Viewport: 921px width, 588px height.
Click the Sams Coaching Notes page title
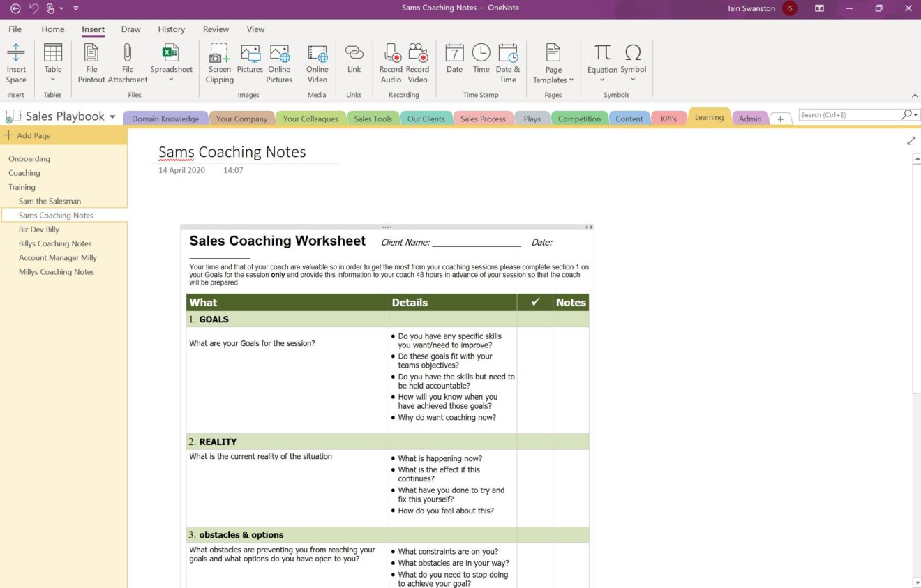pyautogui.click(x=232, y=152)
